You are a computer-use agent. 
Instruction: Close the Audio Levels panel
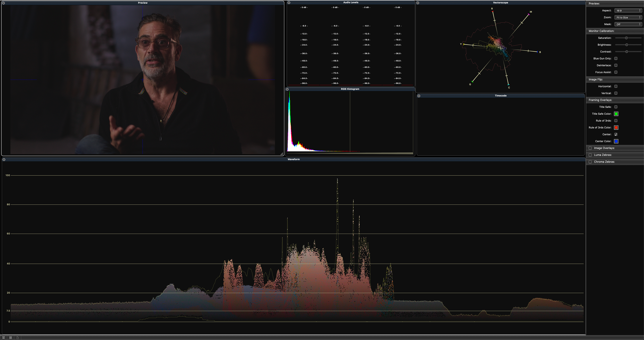point(289,3)
